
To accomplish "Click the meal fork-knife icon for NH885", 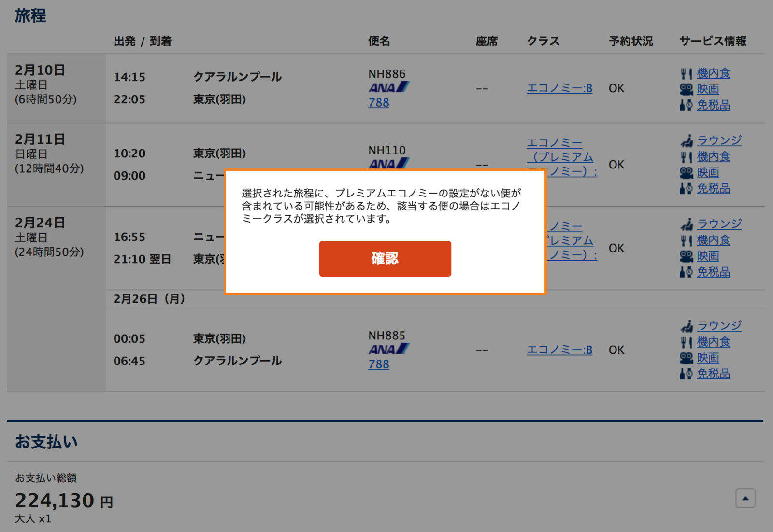I will 686,342.
